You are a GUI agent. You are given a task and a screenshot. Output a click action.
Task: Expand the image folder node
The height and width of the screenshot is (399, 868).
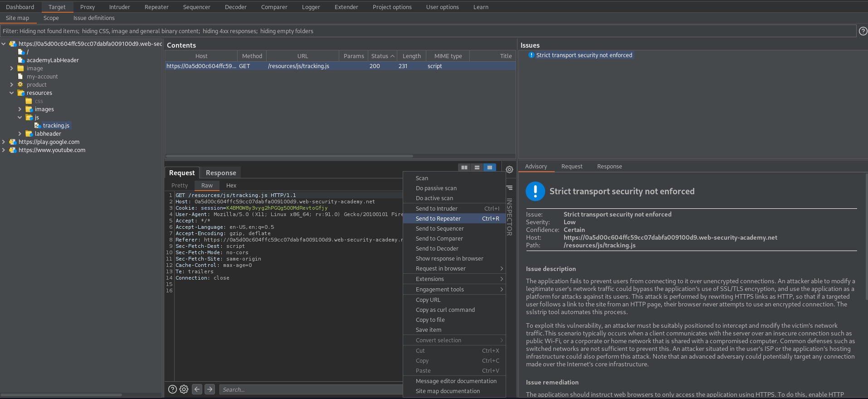(x=12, y=68)
